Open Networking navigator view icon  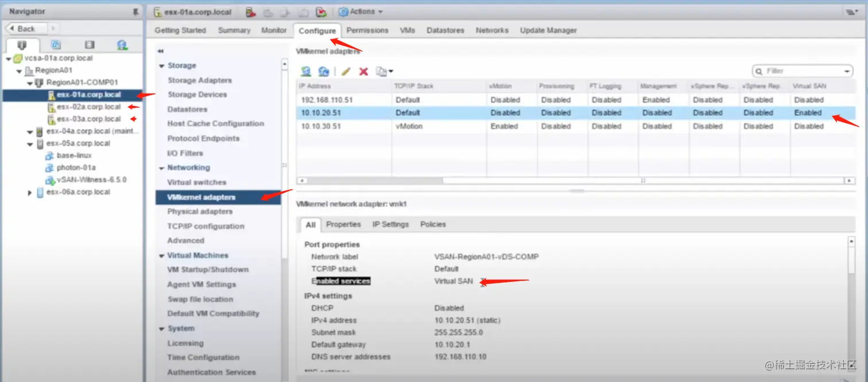click(122, 45)
